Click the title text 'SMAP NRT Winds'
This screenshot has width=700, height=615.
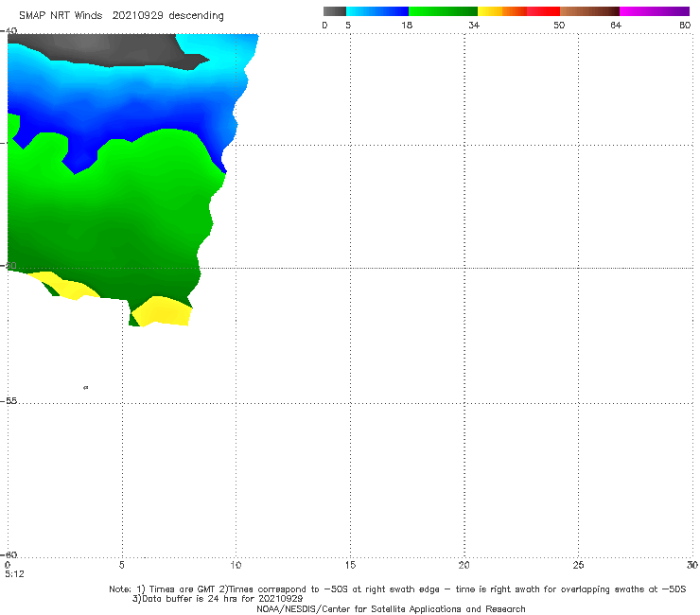[61, 16]
